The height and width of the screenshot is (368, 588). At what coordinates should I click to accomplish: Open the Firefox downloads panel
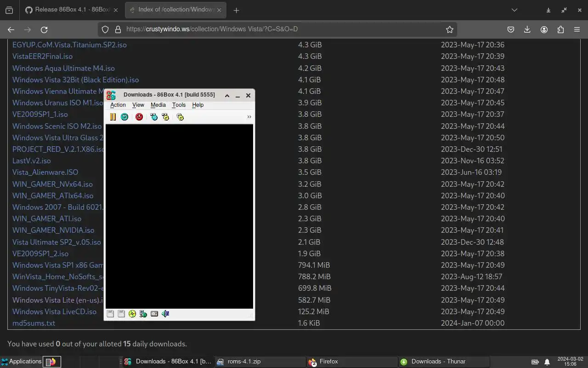[x=527, y=29]
